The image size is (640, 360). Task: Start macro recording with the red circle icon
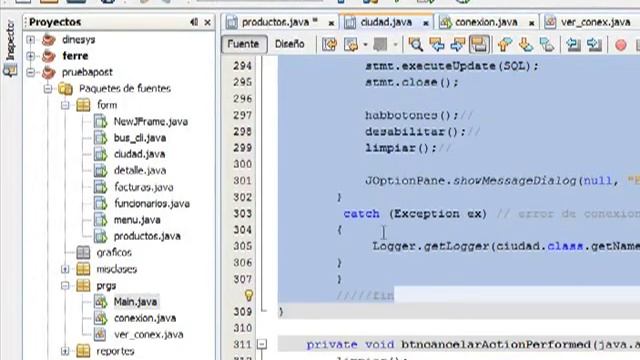click(x=620, y=44)
